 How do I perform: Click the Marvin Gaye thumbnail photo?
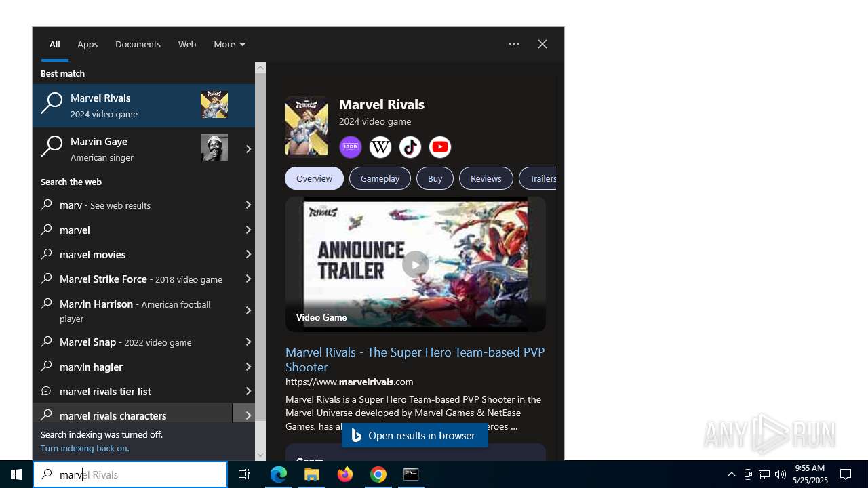pyautogui.click(x=214, y=148)
